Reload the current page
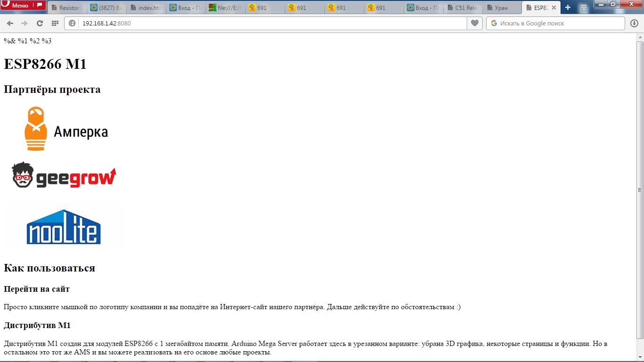644x362 pixels. 40,23
